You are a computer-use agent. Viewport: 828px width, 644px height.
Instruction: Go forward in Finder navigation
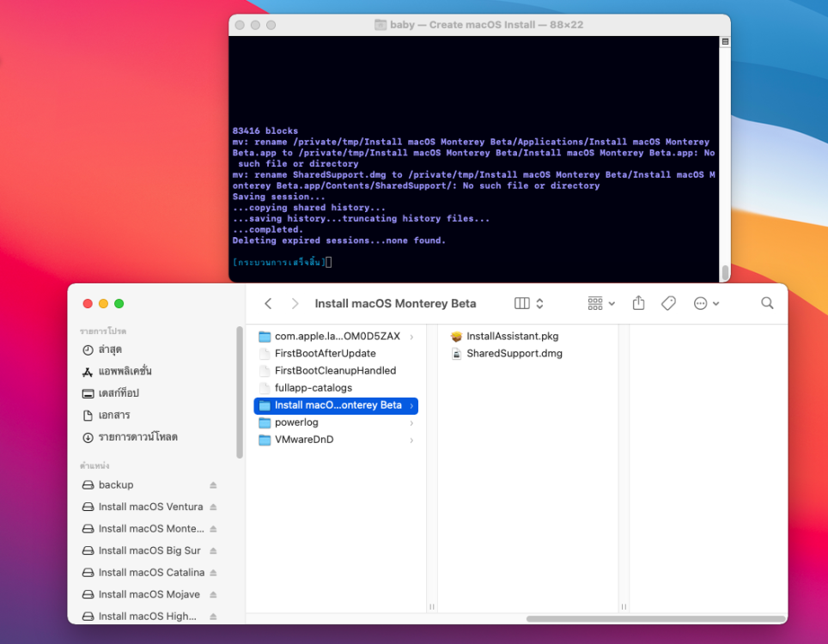click(295, 303)
